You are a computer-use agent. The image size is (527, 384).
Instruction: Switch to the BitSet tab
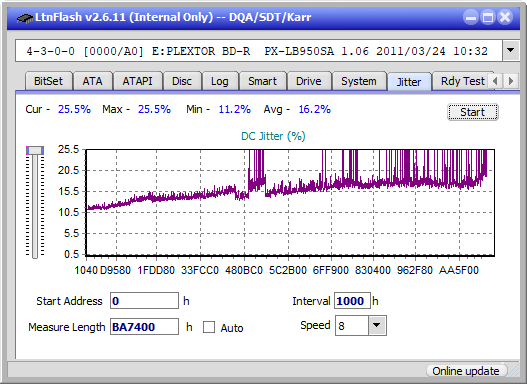[x=48, y=81]
